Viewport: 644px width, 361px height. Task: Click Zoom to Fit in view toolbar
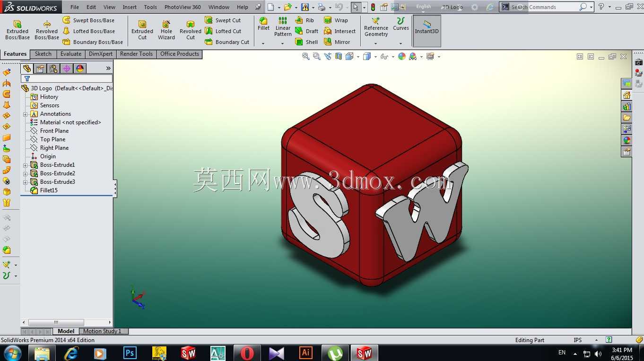(306, 56)
